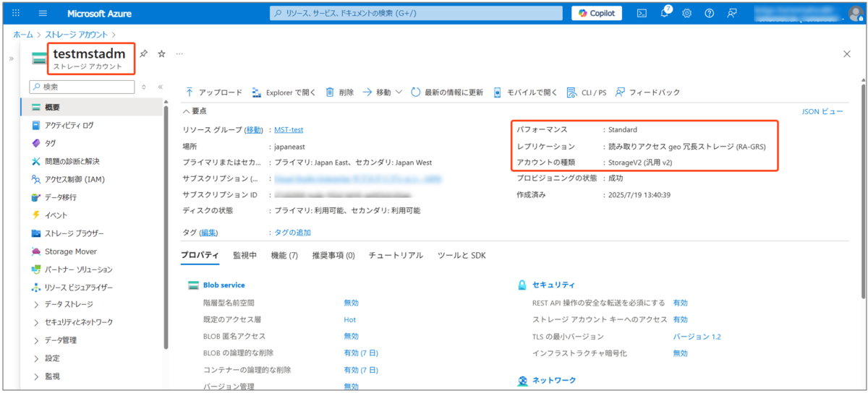Switch to チュートリアル tab
Screen dimensions: 868x393
(396, 256)
